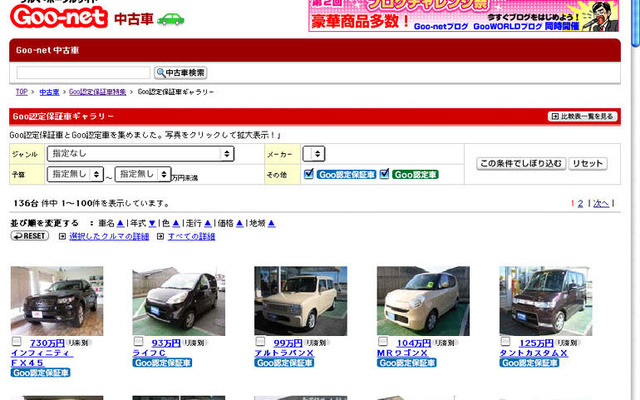Viewport: 640px width, 400px height.
Task: Open the maximum budget dropdown
Action: [x=143, y=174]
